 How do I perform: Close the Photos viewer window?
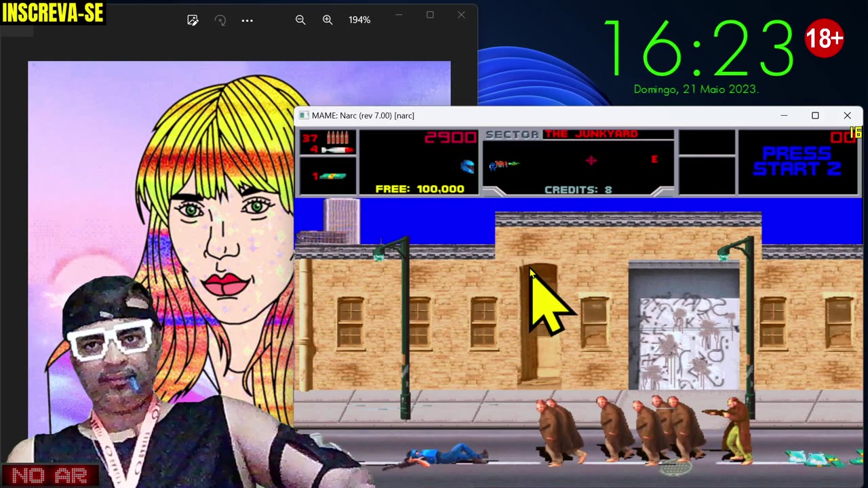(x=461, y=15)
